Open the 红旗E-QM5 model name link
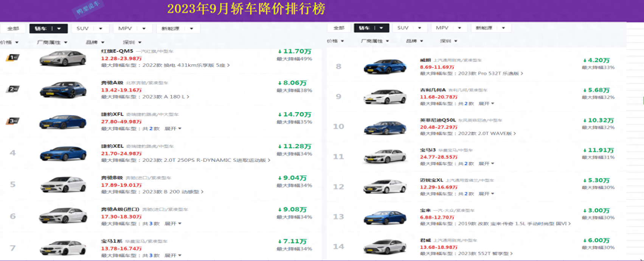The width and height of the screenshot is (644, 261). click(117, 51)
